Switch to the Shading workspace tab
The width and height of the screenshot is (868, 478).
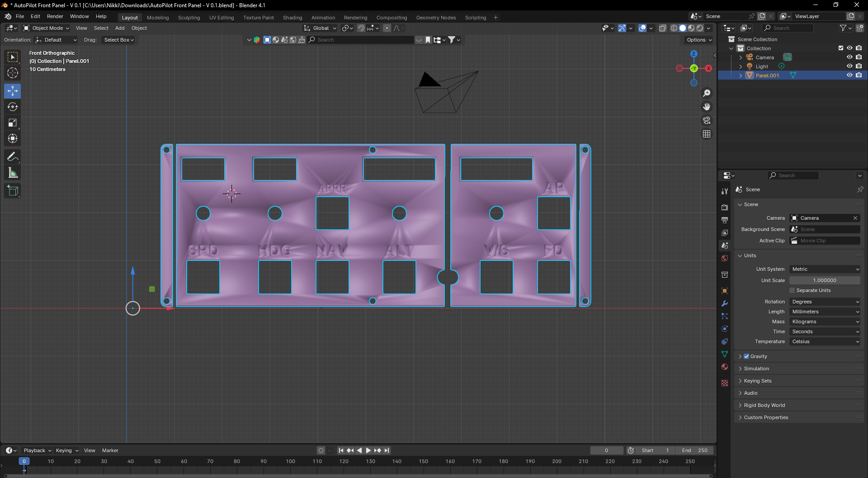click(x=292, y=18)
